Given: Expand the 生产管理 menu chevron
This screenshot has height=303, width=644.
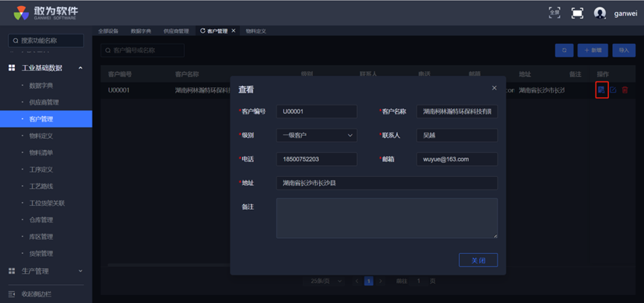Looking at the screenshot, I should point(80,272).
